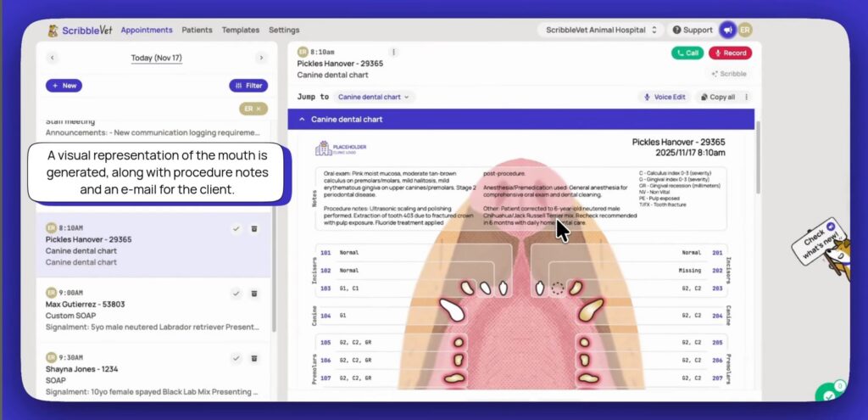Click tooth number 201 label
Screen dimensions: 868x420
tap(717, 253)
